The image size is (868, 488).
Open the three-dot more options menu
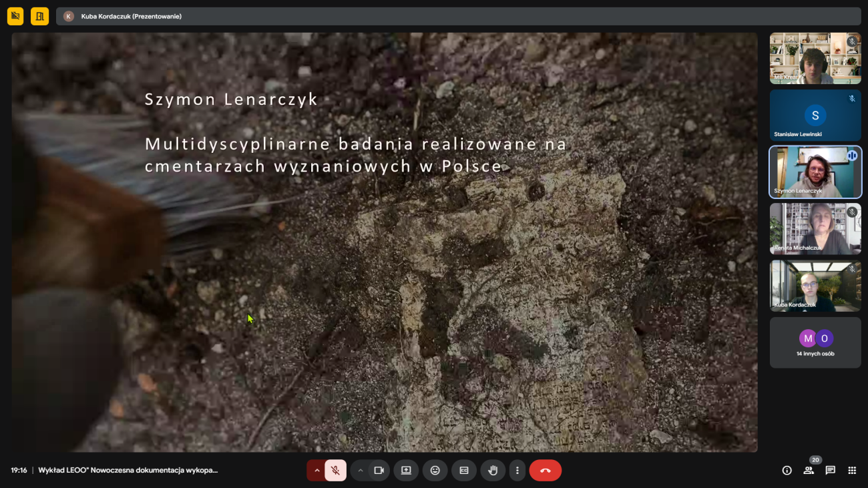[x=517, y=471]
